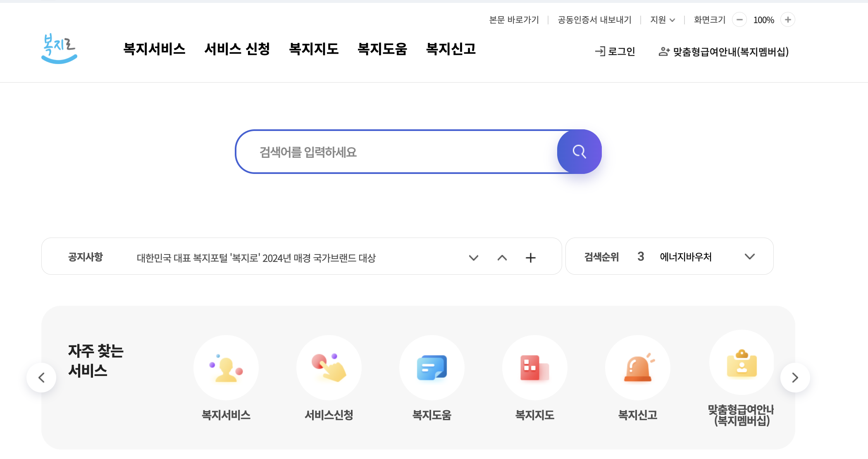Open the 복지지도 menu item
Image resolution: width=868 pixels, height=459 pixels.
click(x=314, y=49)
